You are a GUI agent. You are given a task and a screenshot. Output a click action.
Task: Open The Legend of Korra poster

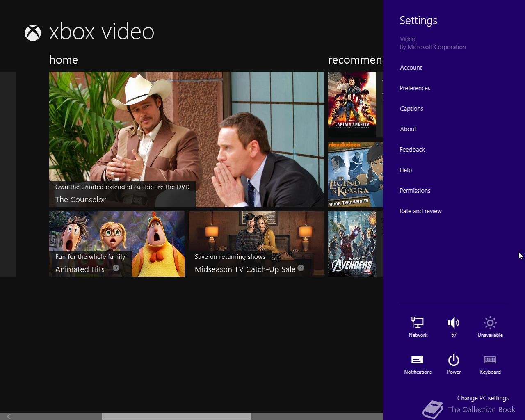355,174
